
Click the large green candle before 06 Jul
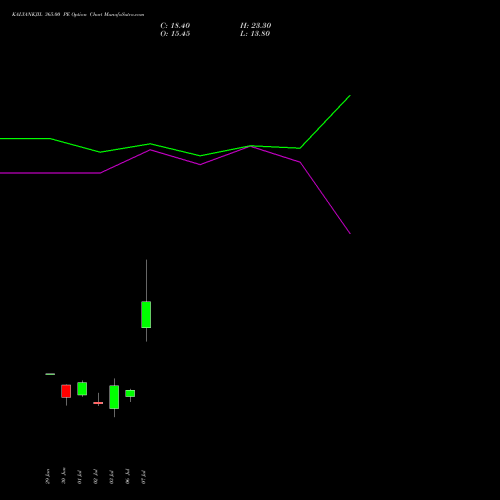pyautogui.click(x=114, y=397)
